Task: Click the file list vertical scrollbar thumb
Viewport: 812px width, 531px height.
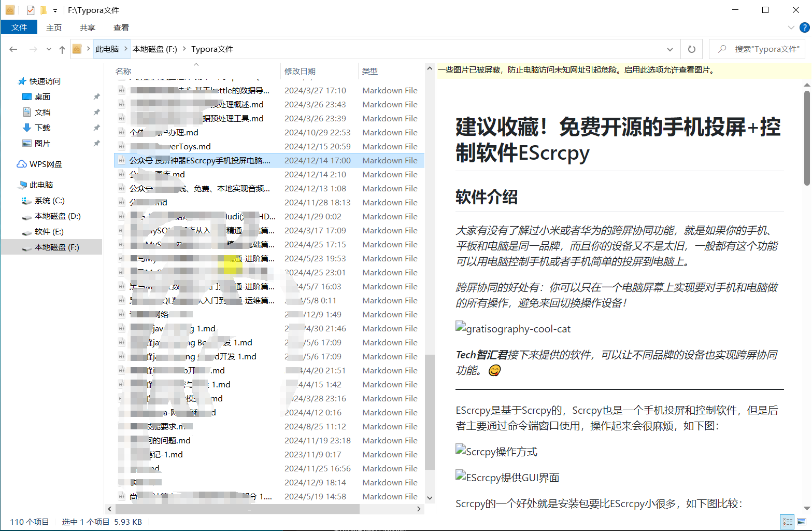Action: point(430,412)
